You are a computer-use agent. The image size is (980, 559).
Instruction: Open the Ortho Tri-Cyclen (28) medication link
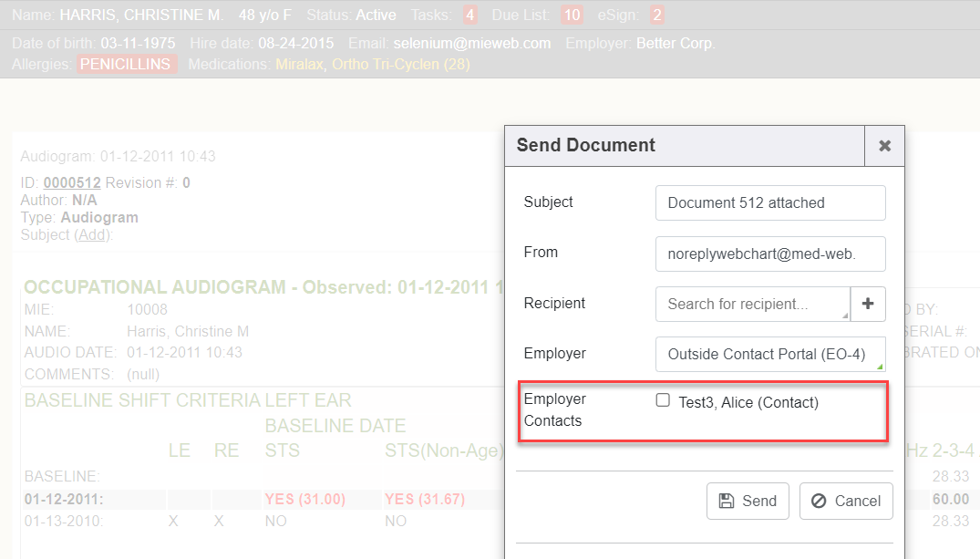(x=400, y=65)
